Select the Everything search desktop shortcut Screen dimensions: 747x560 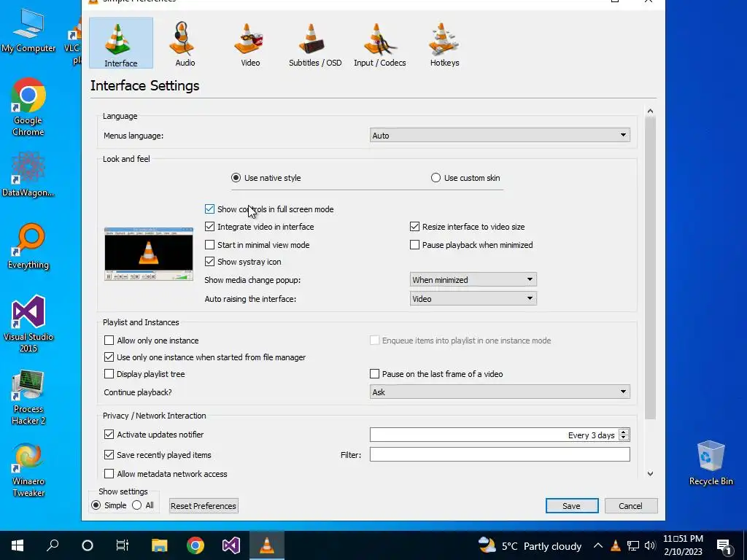pyautogui.click(x=28, y=246)
